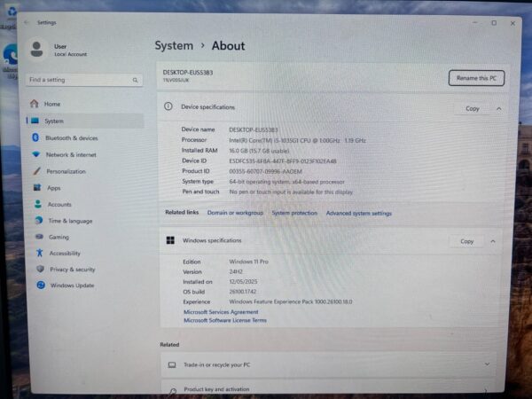Collapse the Windows specifications section

(493, 241)
